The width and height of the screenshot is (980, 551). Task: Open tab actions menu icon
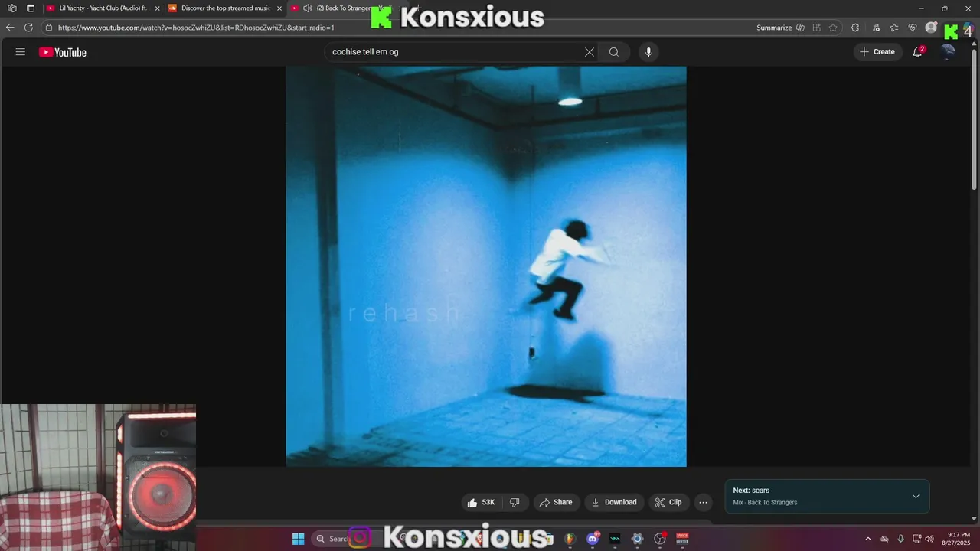(31, 8)
